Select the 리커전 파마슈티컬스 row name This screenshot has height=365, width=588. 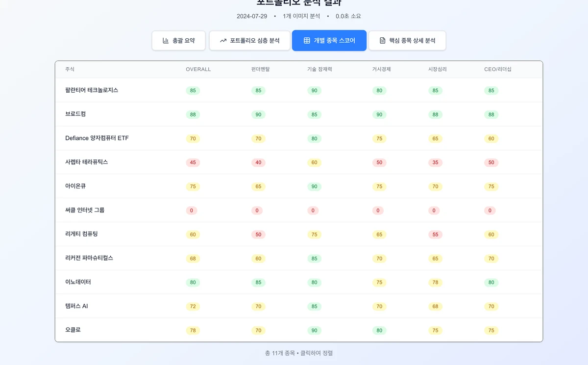point(89,258)
